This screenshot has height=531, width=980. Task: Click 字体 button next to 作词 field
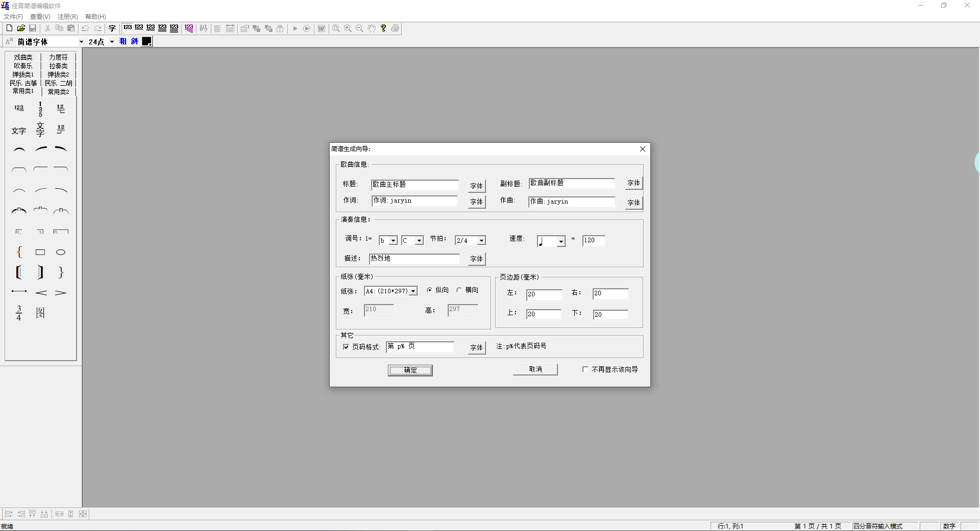point(477,201)
